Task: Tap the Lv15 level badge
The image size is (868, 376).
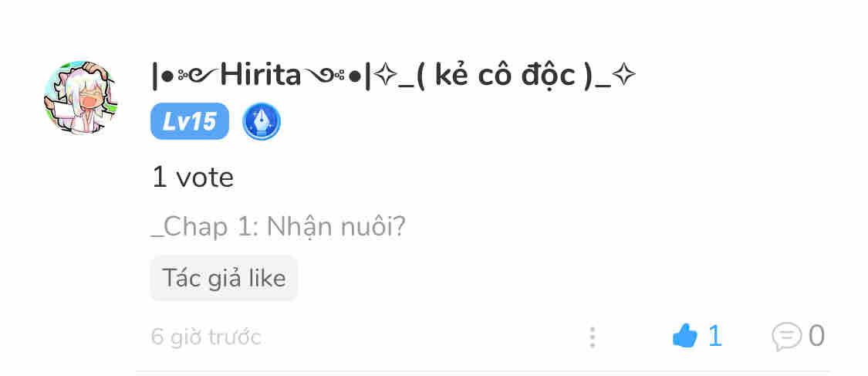Action: 189,121
